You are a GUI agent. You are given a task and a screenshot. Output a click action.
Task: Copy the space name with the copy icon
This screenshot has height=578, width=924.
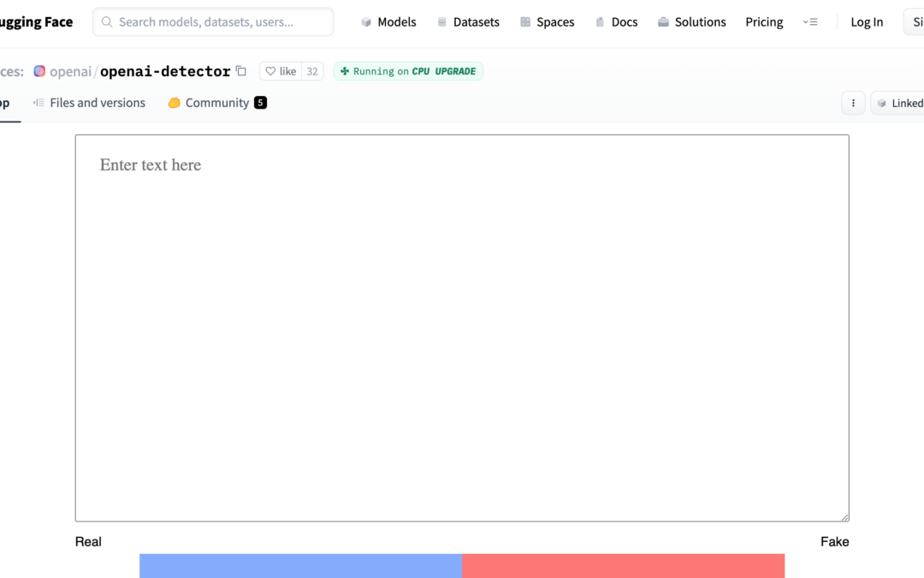coord(241,71)
